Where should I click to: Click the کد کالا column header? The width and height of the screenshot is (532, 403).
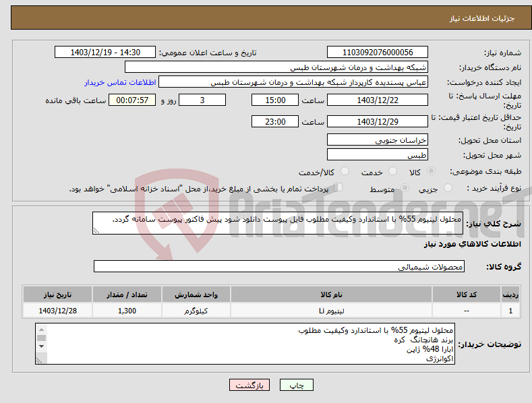(467, 294)
